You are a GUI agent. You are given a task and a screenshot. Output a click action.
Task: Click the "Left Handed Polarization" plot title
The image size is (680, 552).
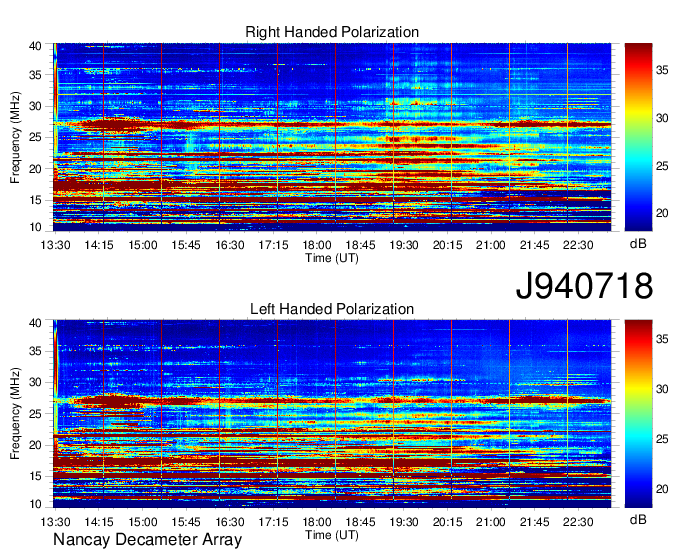(332, 309)
